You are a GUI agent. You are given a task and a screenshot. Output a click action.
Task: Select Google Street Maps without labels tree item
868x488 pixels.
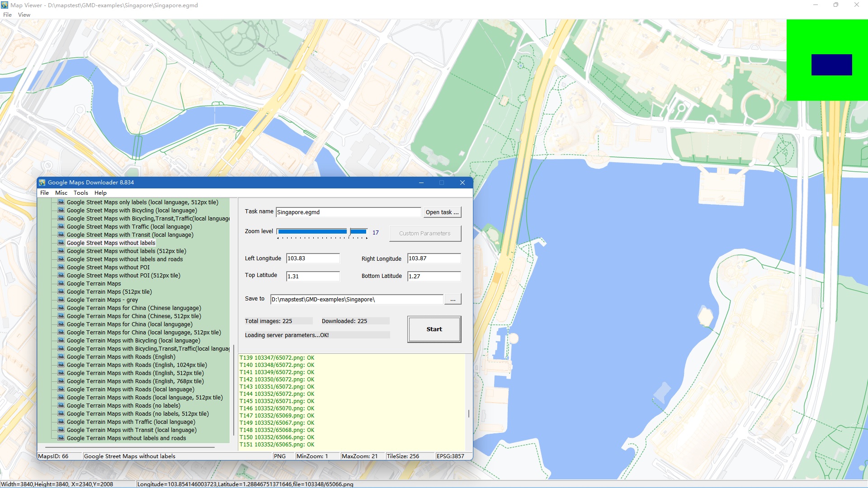(x=111, y=243)
